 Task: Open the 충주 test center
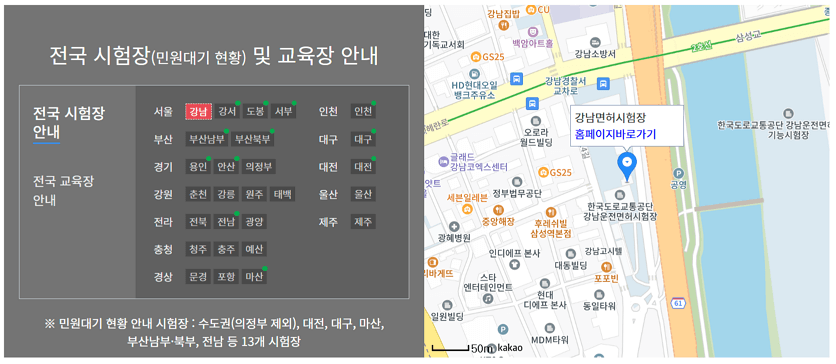pyautogui.click(x=226, y=249)
